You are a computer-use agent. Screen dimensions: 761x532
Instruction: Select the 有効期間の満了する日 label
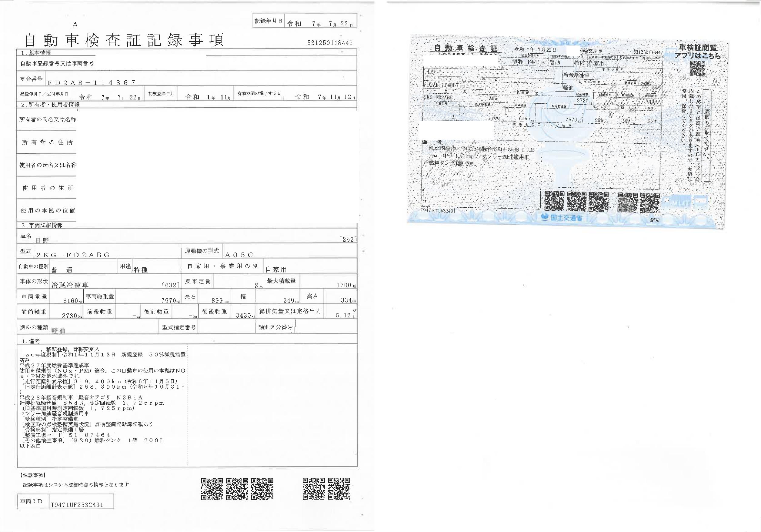point(259,93)
